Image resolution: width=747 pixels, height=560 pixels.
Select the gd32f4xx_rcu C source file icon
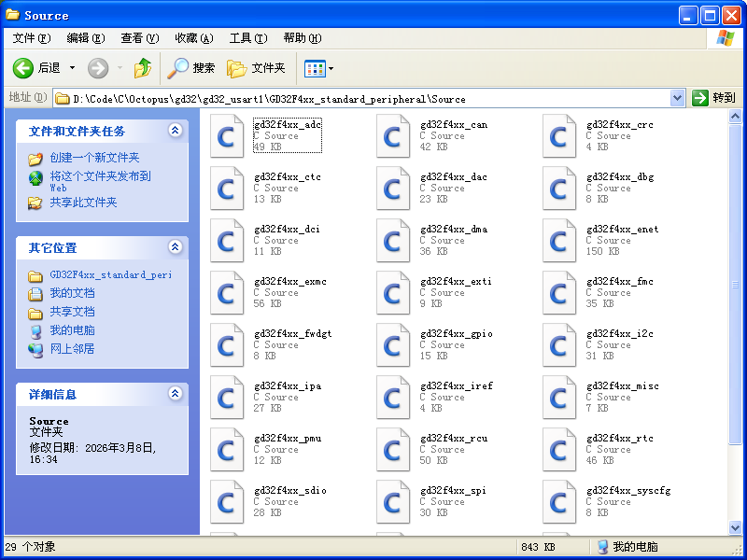(x=393, y=450)
